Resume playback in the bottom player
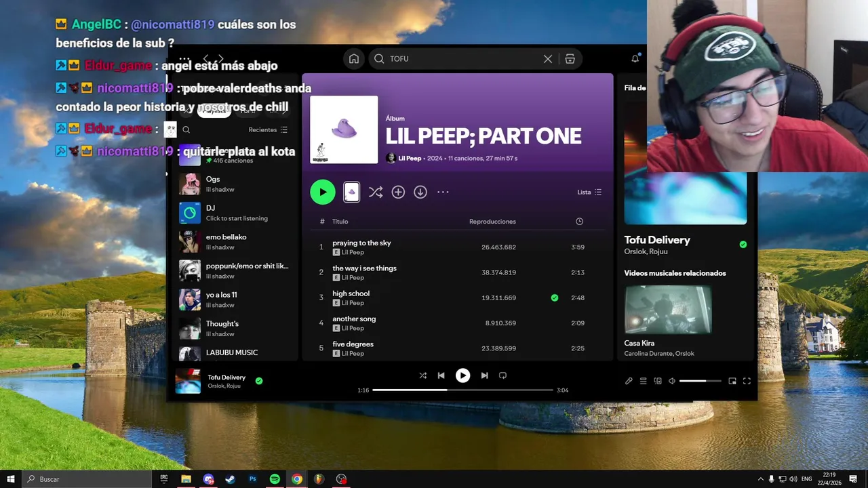This screenshot has width=868, height=488. pos(462,375)
